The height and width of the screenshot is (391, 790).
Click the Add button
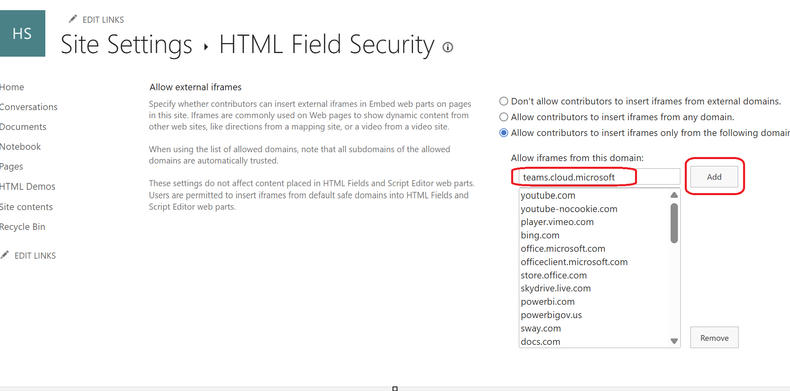pos(714,177)
